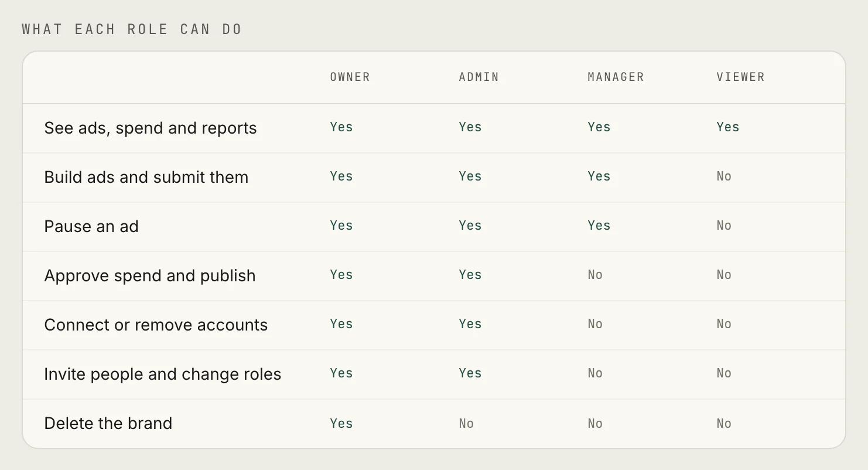Click Manager's No for Approve spend and publish
Screen dimensions: 868x470
point(595,275)
